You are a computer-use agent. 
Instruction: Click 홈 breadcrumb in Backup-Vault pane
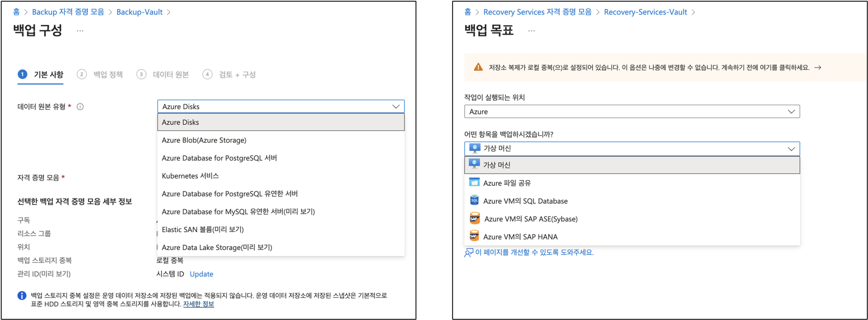pos(16,12)
